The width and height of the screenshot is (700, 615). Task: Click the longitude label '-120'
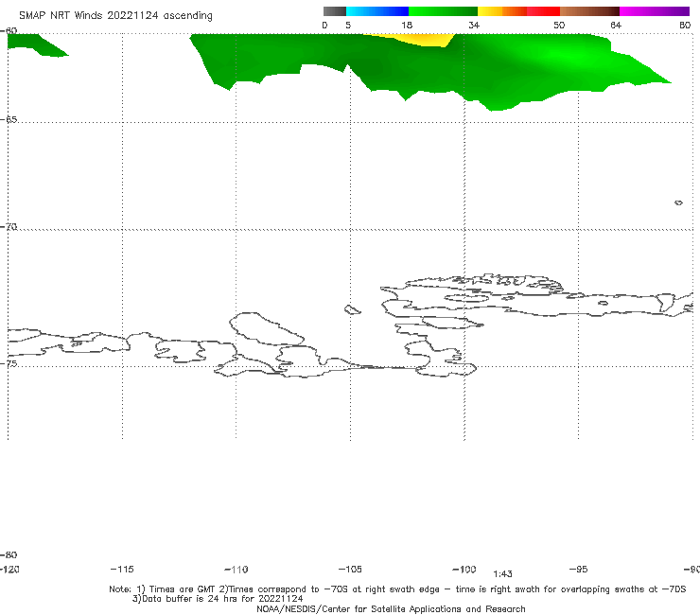9,569
